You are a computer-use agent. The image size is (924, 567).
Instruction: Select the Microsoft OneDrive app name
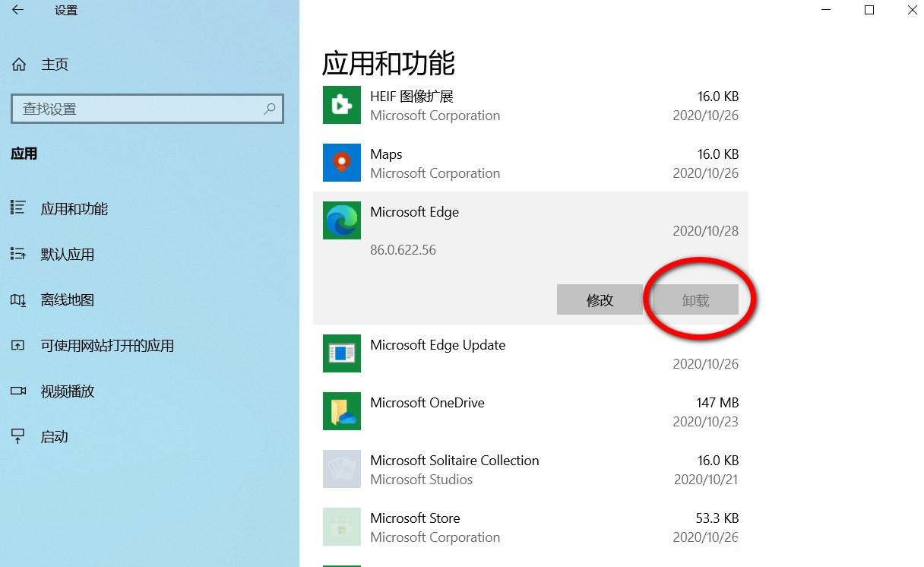click(x=427, y=403)
